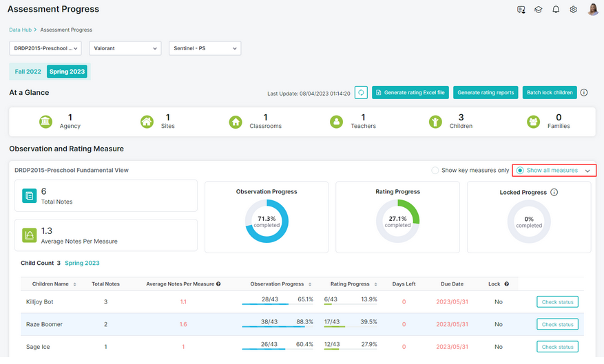Switch to the Fall 2022 tab
This screenshot has height=364, width=604.
click(x=28, y=72)
